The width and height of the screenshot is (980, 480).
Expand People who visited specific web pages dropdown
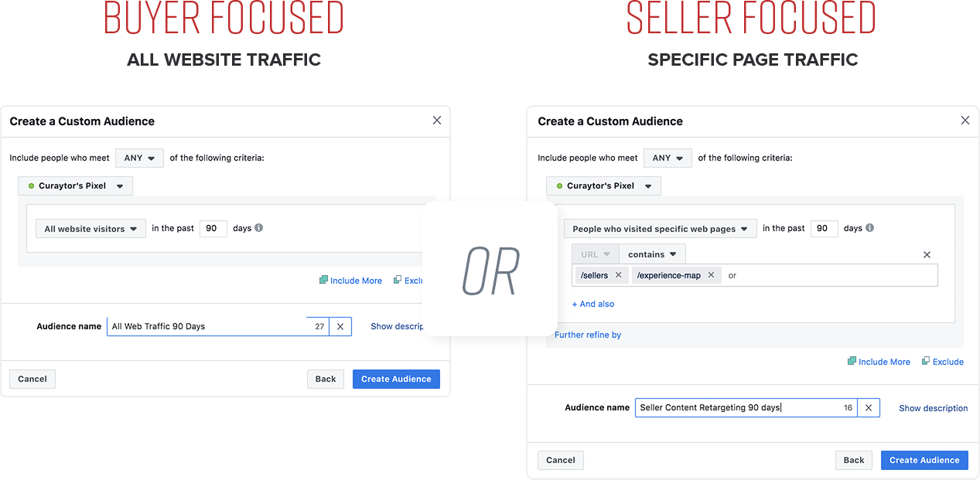click(660, 229)
